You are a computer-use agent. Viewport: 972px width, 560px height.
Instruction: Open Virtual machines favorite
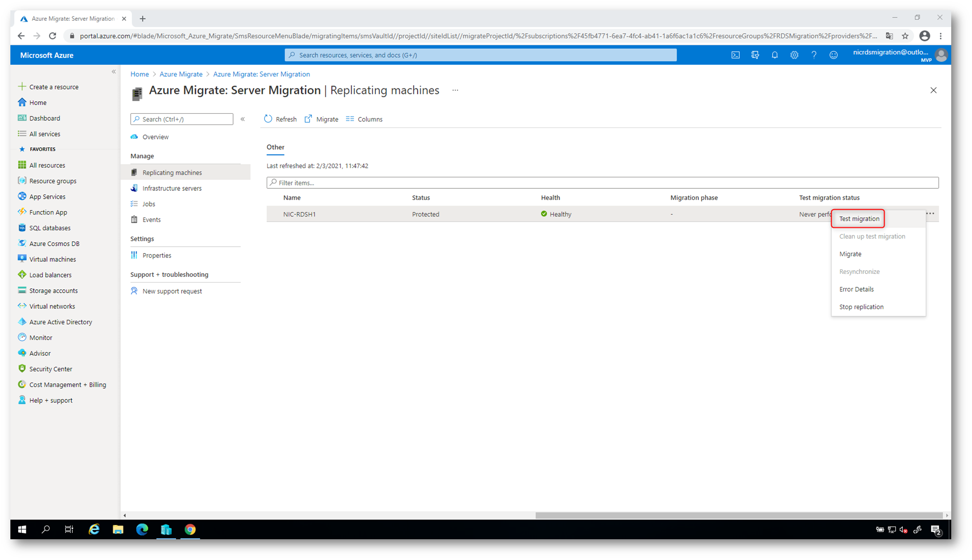tap(52, 259)
